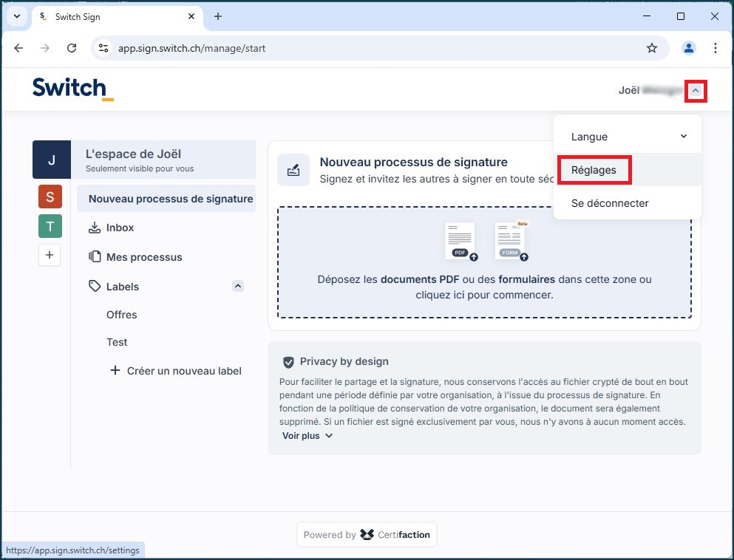Collapse the user menu chevron beside Joël
The height and width of the screenshot is (560, 734).
click(696, 91)
